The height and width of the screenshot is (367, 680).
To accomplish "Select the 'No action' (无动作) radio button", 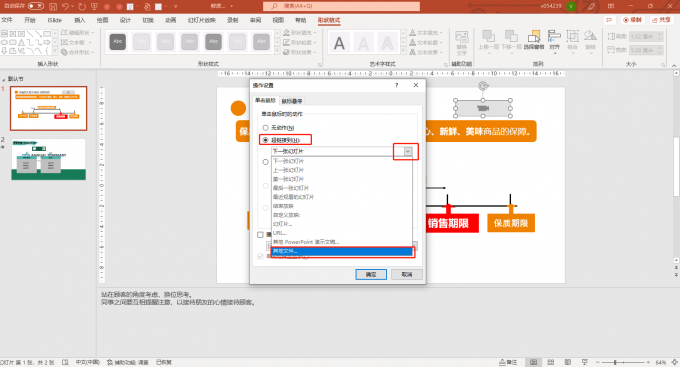I will point(265,128).
